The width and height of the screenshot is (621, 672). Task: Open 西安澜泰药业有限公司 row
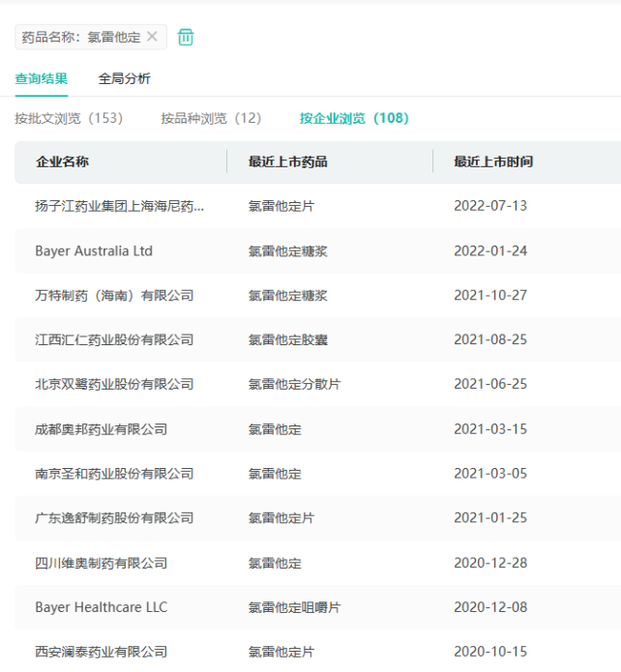point(101,652)
